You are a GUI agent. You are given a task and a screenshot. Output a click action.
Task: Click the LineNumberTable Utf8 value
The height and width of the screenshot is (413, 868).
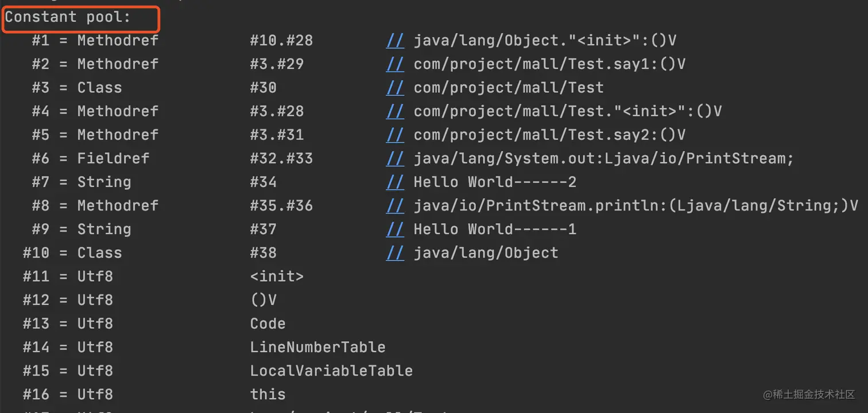(x=317, y=347)
